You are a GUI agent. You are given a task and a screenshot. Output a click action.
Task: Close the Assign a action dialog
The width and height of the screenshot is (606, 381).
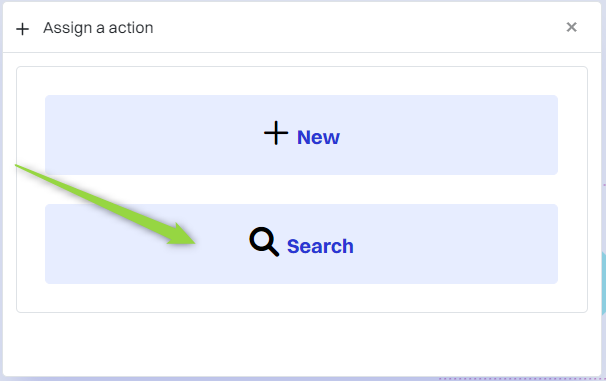pyautogui.click(x=571, y=27)
